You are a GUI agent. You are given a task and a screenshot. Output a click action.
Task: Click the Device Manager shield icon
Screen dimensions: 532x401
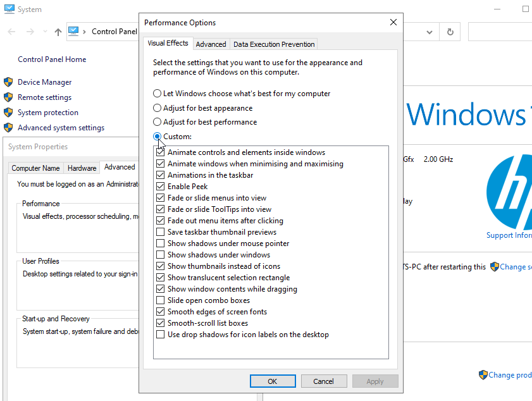8,82
